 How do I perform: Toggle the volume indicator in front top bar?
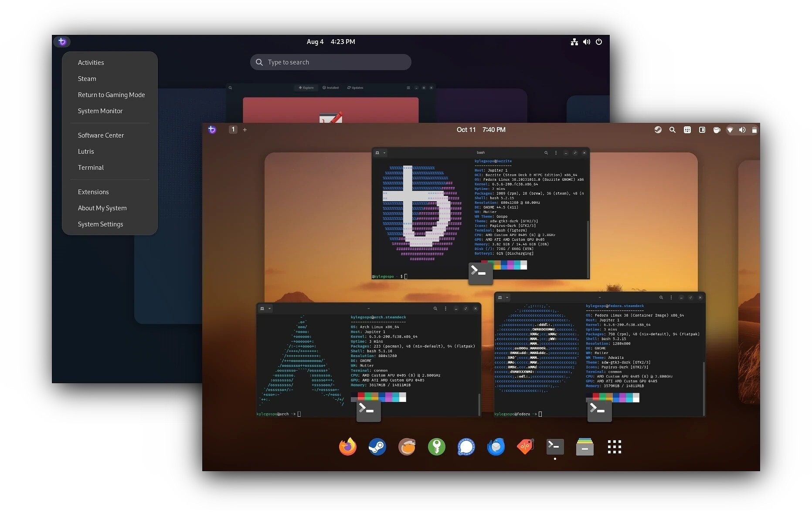click(742, 130)
